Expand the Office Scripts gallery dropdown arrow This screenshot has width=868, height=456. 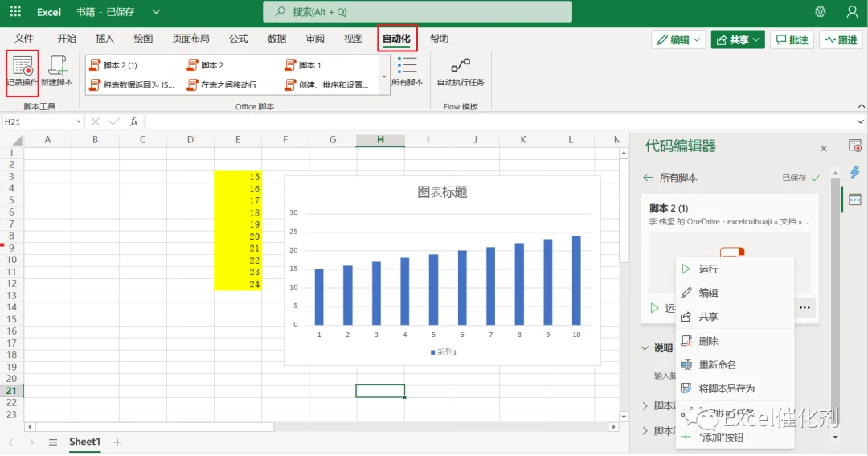click(384, 76)
